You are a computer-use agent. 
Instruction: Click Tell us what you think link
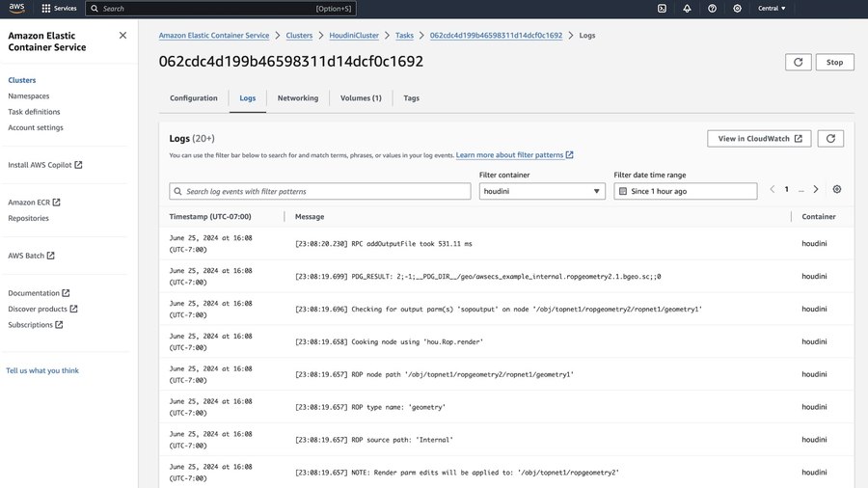click(x=42, y=370)
